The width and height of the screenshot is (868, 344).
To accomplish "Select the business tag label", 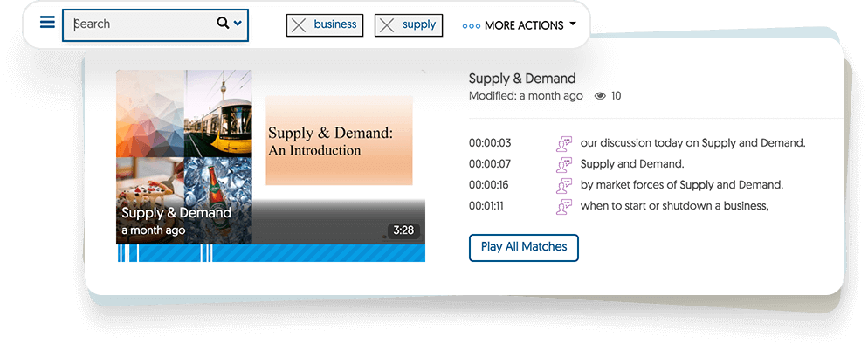I will tap(335, 24).
